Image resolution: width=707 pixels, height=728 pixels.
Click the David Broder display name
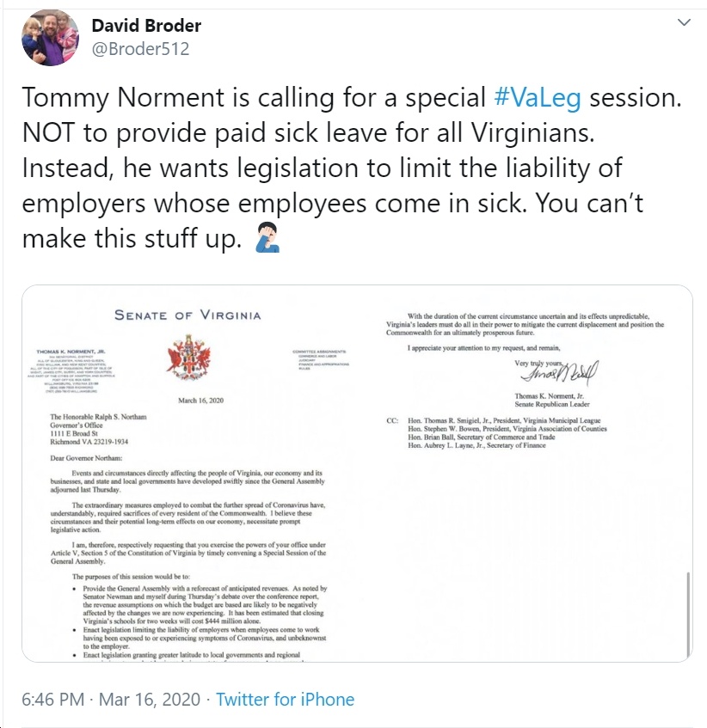[146, 26]
